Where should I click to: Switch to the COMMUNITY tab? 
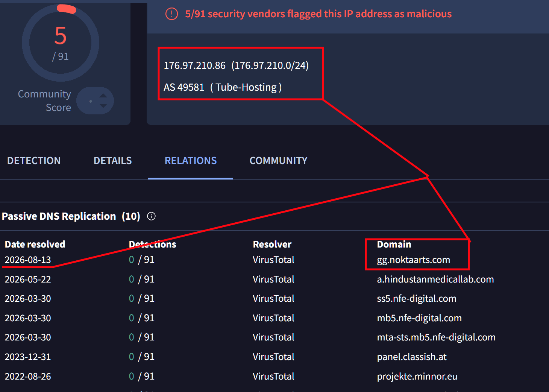tap(278, 161)
